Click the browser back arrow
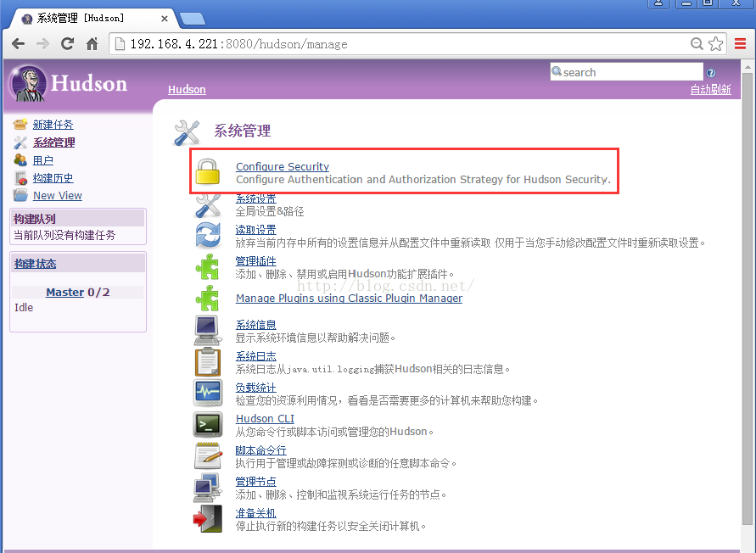The height and width of the screenshot is (553, 756). pos(19,44)
